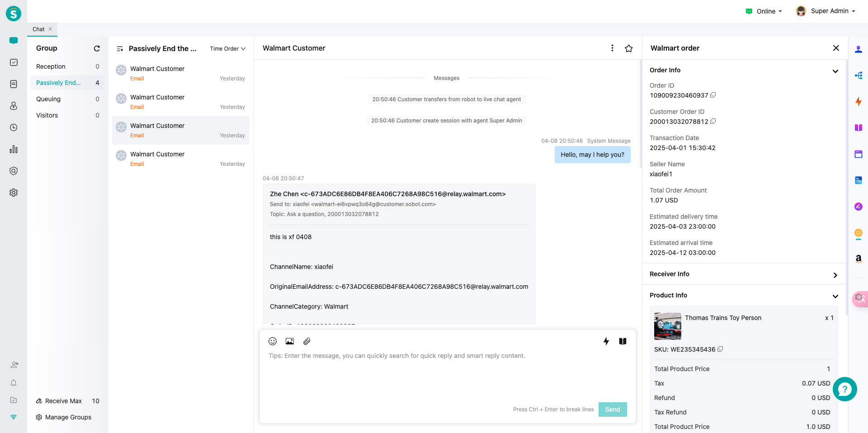Open the quality inspection sidebar icon
868x433 pixels.
[x=14, y=171]
